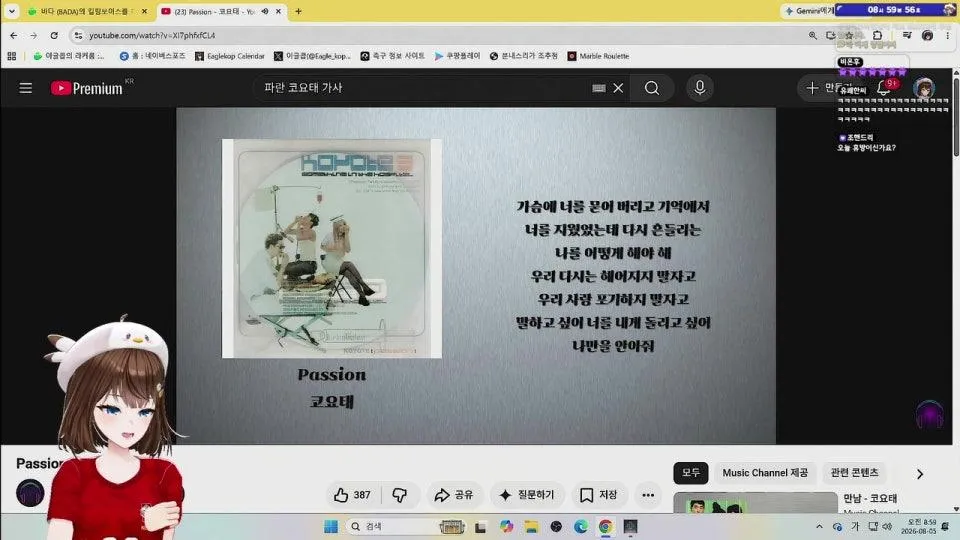Open the tab search dropdown arrow
The image size is (960, 540).
tap(12, 11)
